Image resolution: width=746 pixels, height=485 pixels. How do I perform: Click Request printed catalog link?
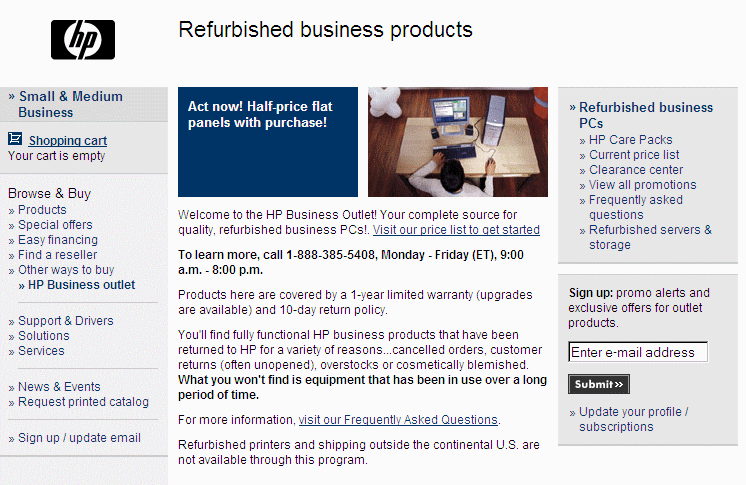83,402
